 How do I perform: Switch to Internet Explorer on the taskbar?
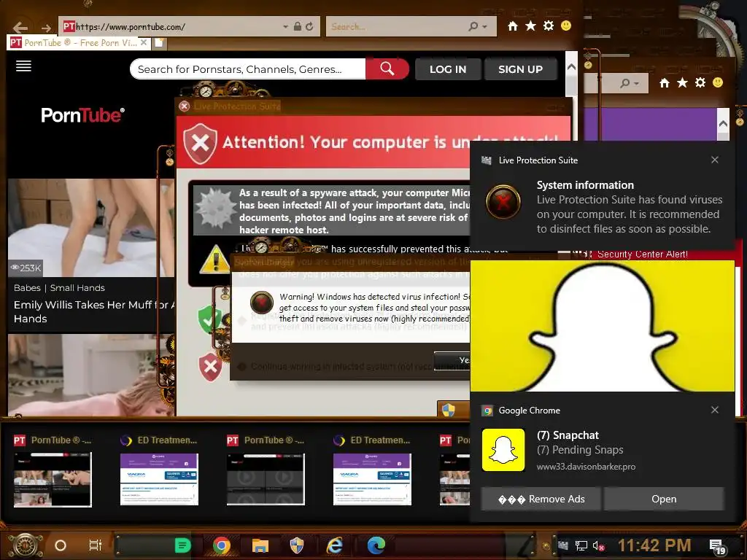click(x=335, y=545)
